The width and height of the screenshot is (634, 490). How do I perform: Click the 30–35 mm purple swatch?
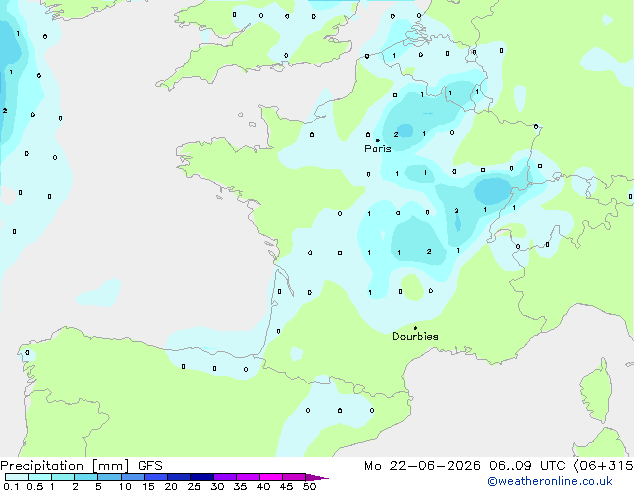click(x=225, y=477)
